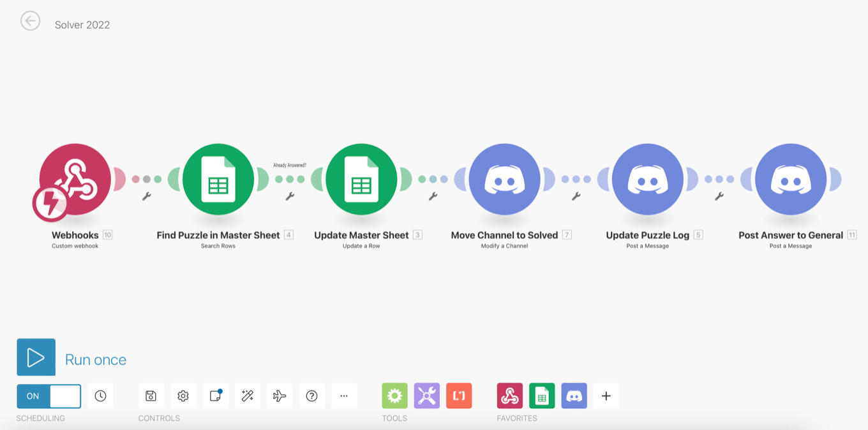The width and height of the screenshot is (868, 430).
Task: Start the scenario with the Run once play button
Action: 36,357
